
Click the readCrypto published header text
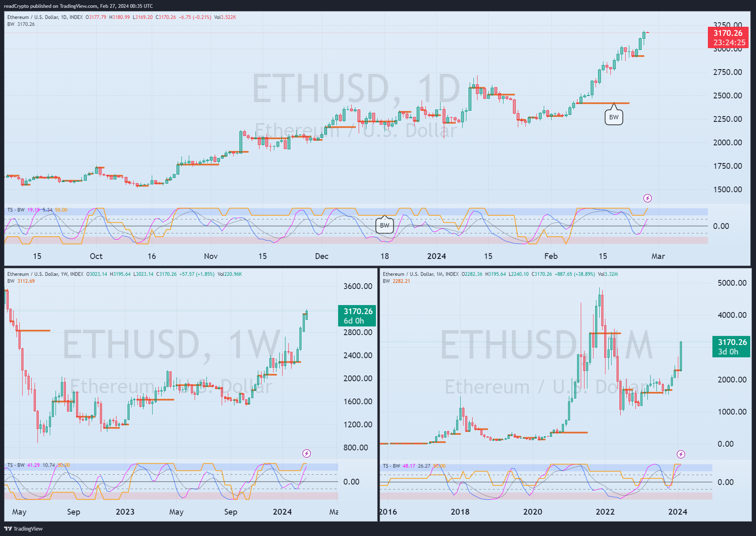click(78, 6)
